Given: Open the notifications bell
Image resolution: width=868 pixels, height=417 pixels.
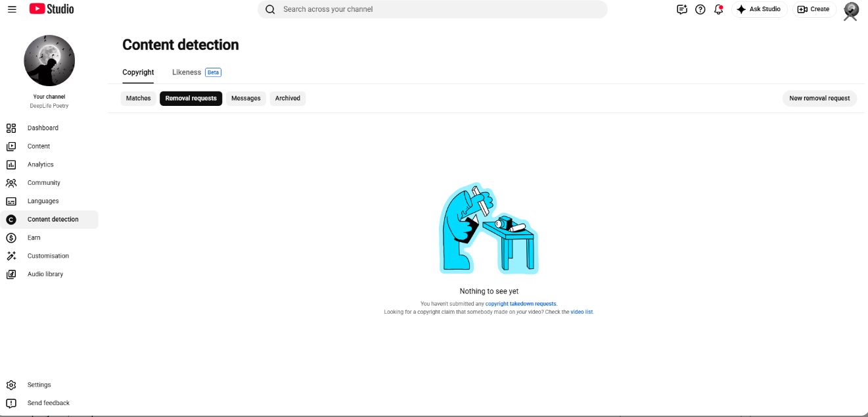Looking at the screenshot, I should (719, 9).
